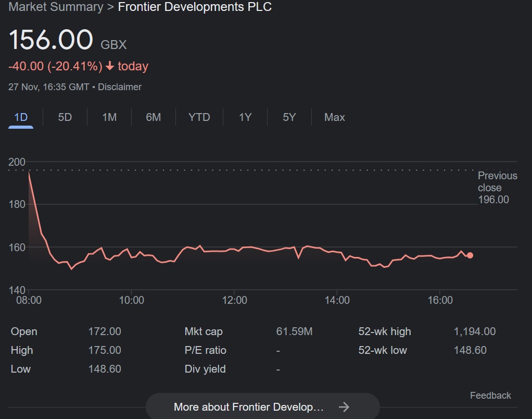Click the 52-wk high label
This screenshot has height=419, width=532.
[x=385, y=331]
